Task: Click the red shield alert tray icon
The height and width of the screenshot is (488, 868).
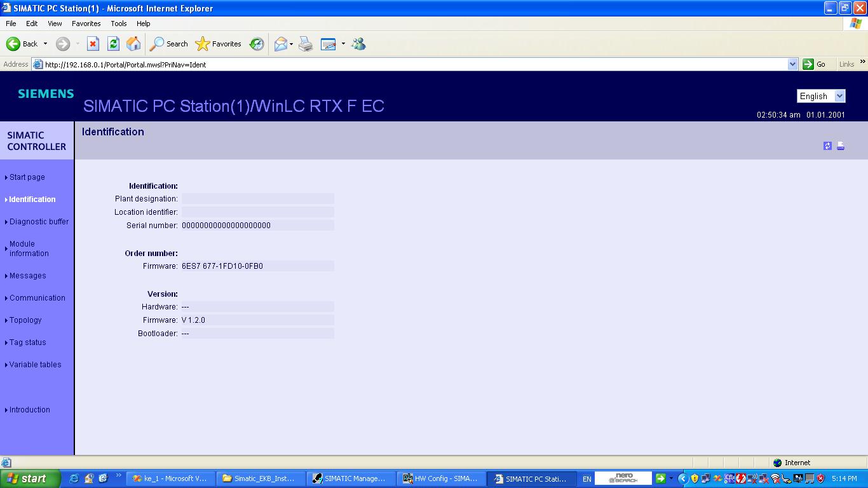Action: tap(820, 478)
